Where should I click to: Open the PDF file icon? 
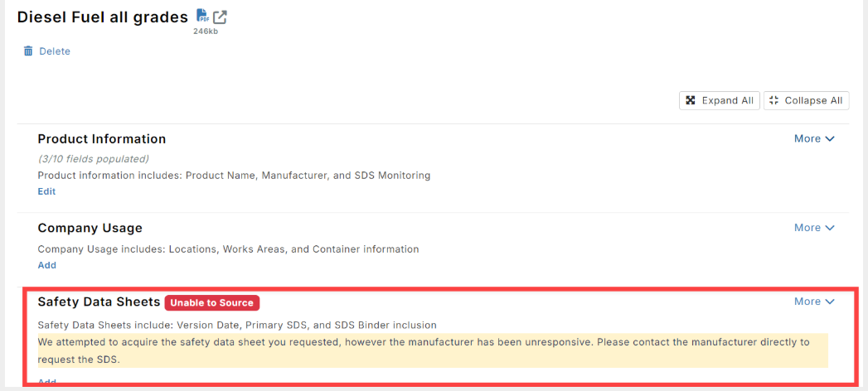[x=202, y=16]
